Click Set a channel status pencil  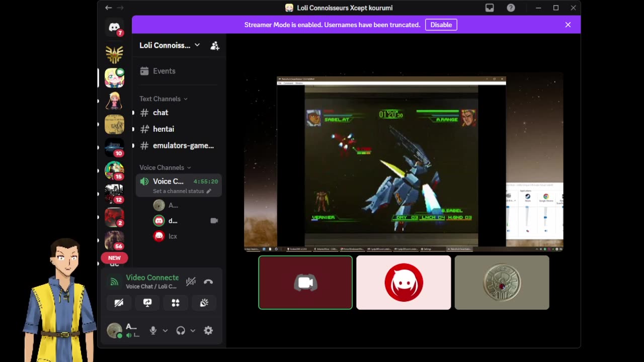208,191
